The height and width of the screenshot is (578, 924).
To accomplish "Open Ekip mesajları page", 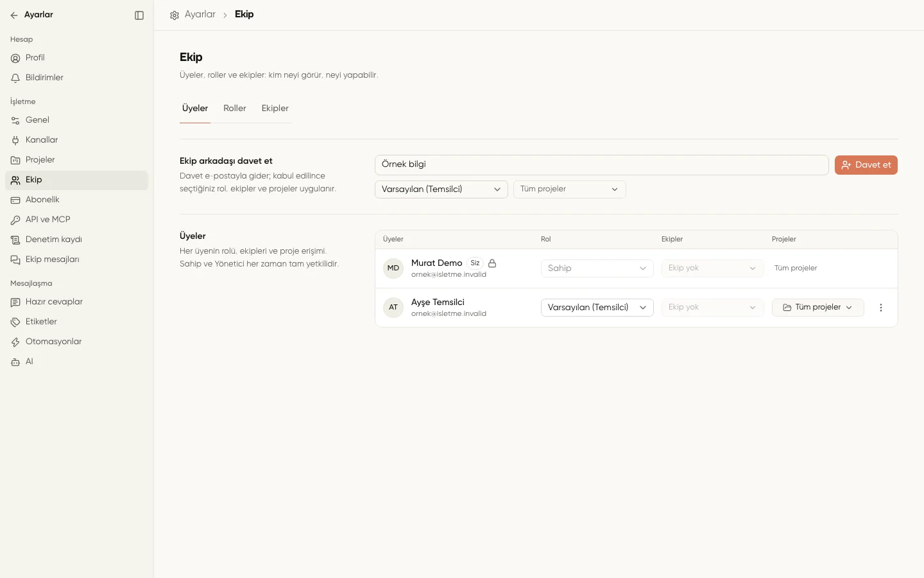I will [x=76, y=259].
